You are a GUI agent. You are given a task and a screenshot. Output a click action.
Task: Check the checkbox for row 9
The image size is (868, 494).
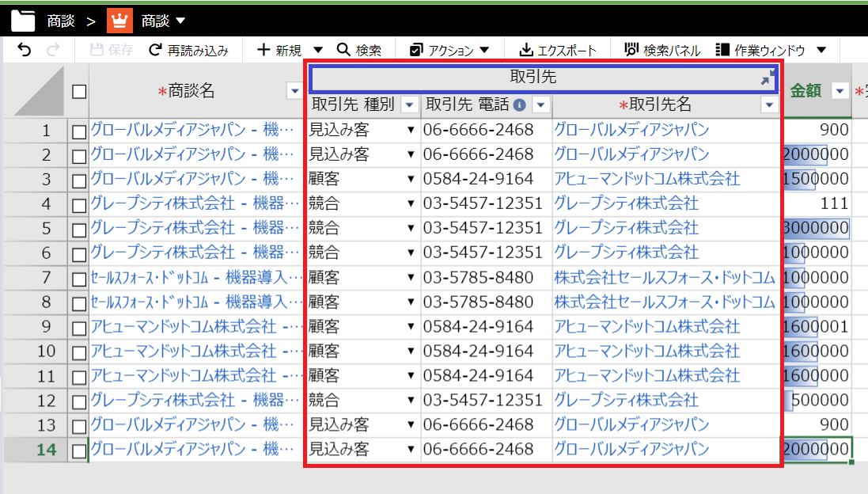click(x=79, y=328)
